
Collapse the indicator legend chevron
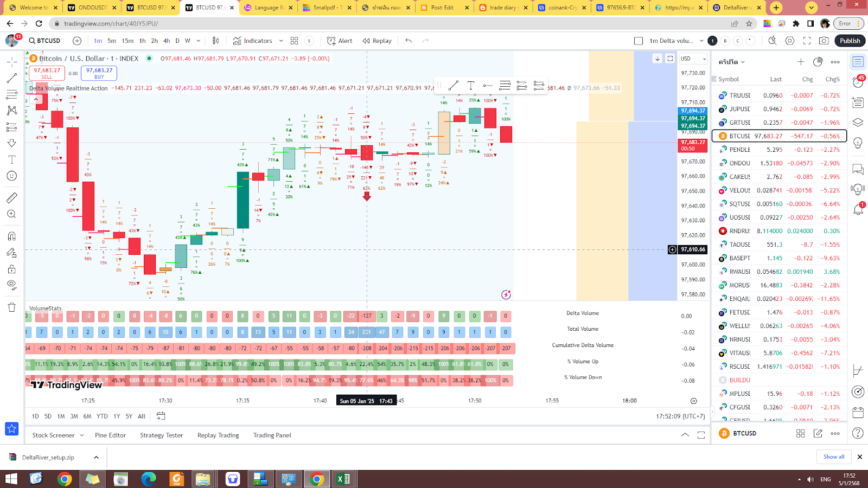coord(36,99)
